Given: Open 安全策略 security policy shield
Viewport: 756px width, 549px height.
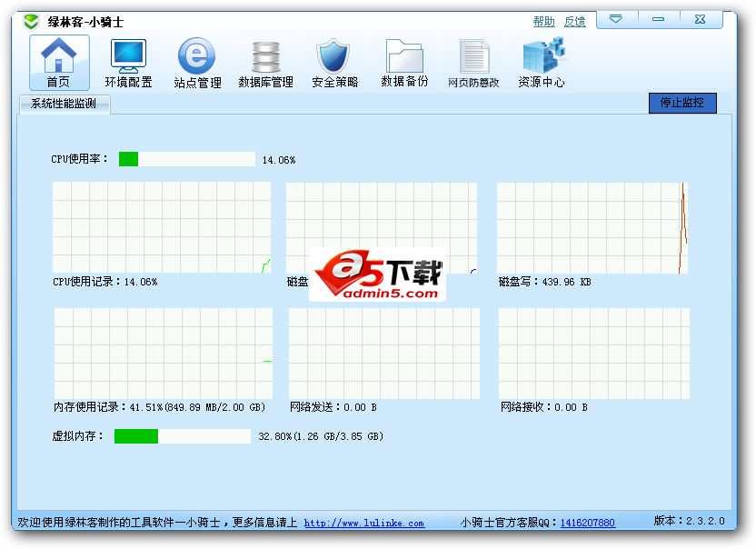Looking at the screenshot, I should [x=334, y=63].
